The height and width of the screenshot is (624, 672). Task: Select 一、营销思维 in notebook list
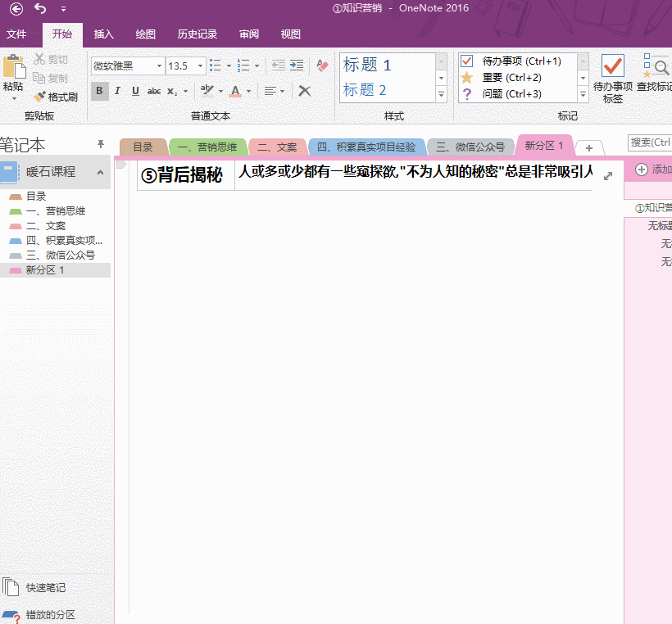[55, 210]
